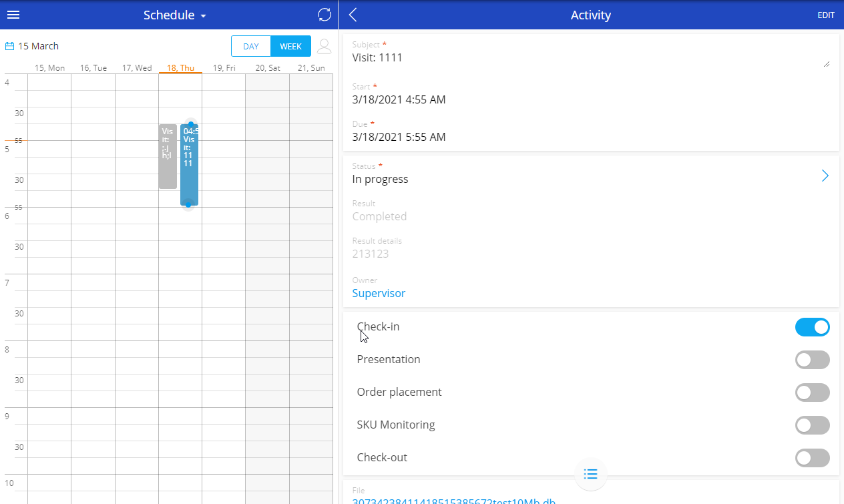Enable the Check-out toggle
This screenshot has height=504, width=844.
coord(812,458)
